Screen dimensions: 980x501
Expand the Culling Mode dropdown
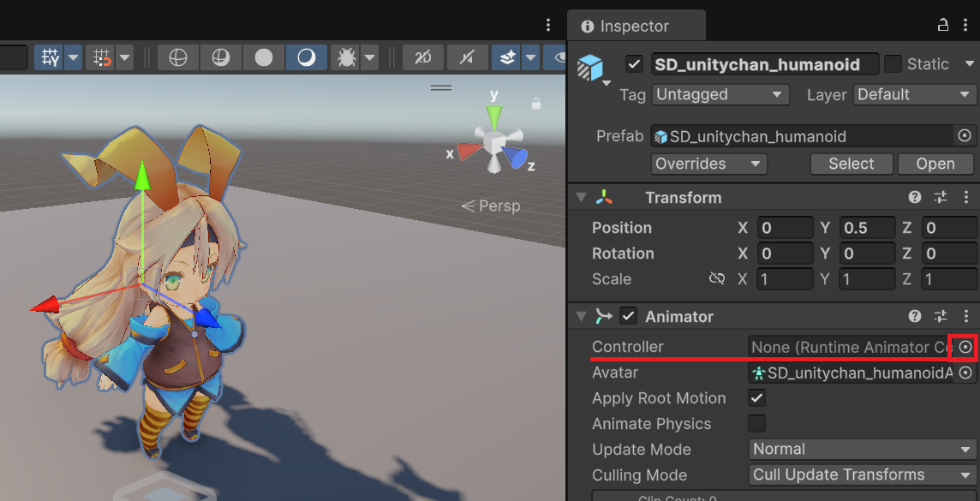pyautogui.click(x=861, y=474)
